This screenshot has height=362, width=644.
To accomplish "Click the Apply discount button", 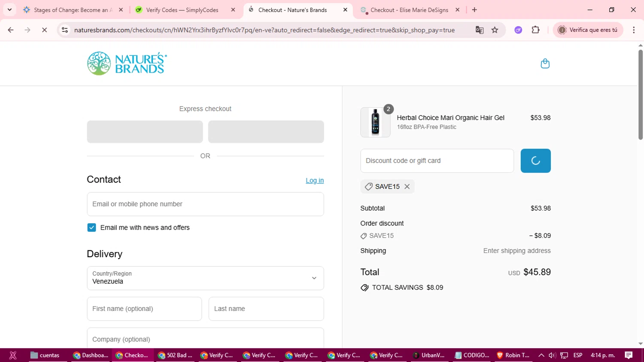I will pyautogui.click(x=535, y=161).
